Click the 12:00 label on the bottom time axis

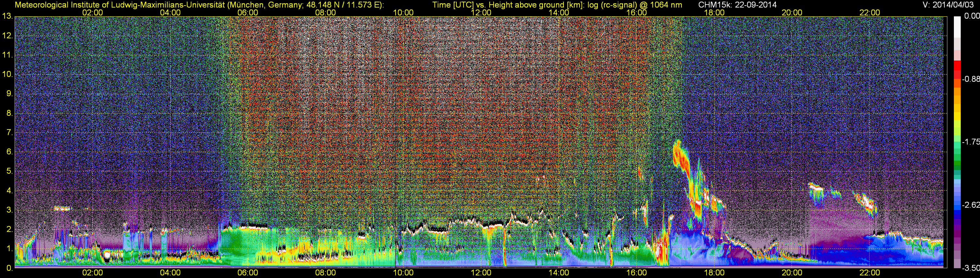pos(481,273)
